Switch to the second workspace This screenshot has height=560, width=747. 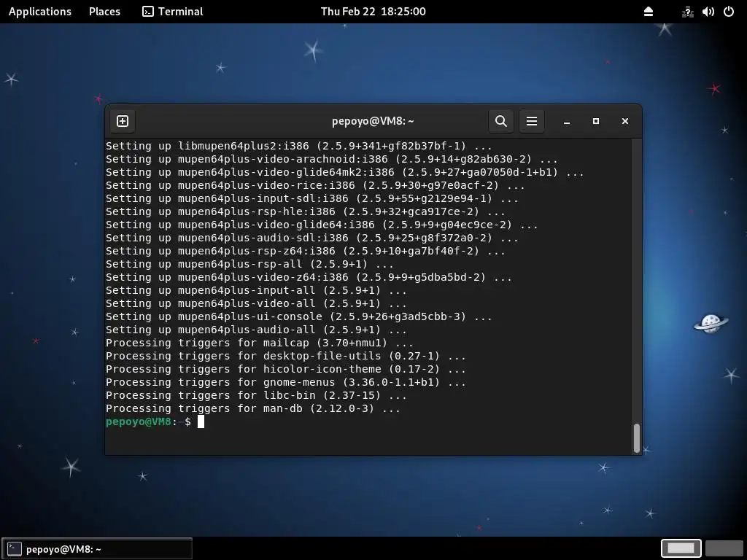click(724, 548)
